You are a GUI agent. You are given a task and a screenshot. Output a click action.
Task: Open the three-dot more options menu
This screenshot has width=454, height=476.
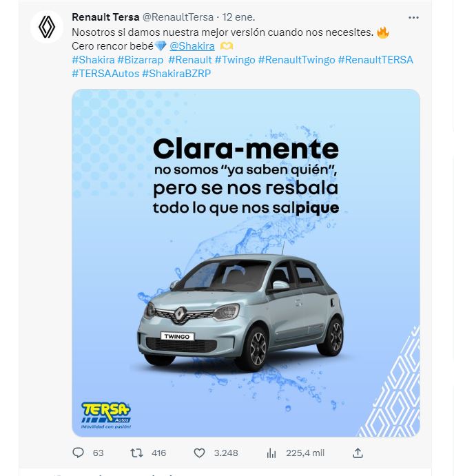click(413, 18)
